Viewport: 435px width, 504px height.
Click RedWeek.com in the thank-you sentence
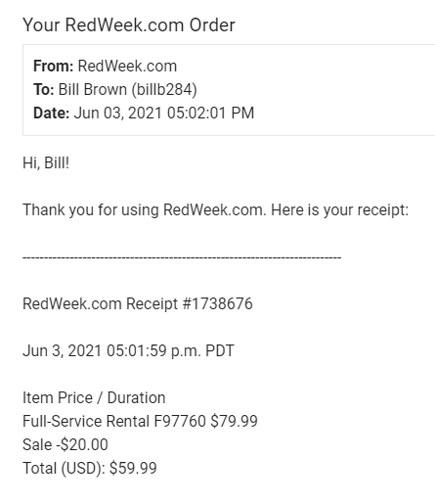point(214,209)
